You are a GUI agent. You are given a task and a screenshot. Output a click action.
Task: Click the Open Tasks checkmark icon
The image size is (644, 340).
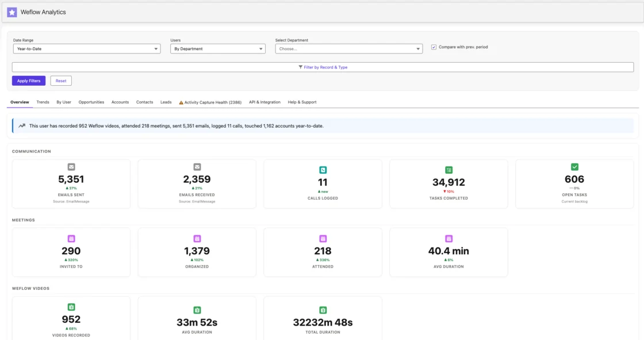(574, 167)
